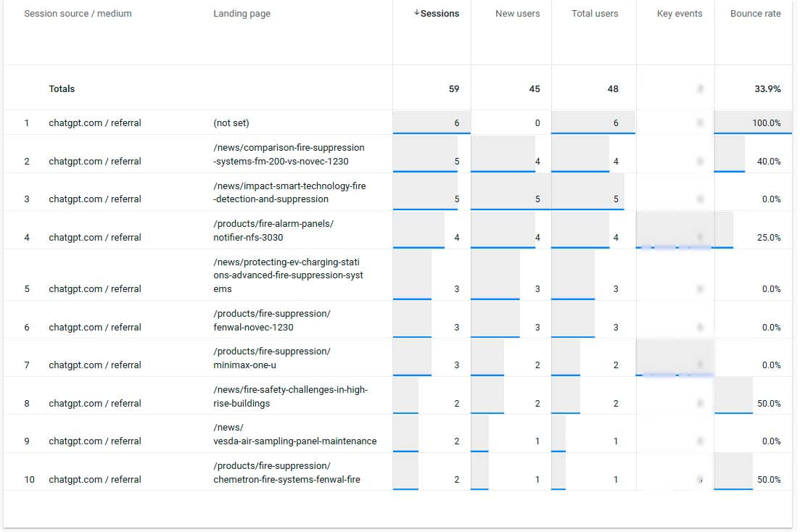Click the minimax-one-u landing page entry
800x532 pixels.
pos(272,358)
